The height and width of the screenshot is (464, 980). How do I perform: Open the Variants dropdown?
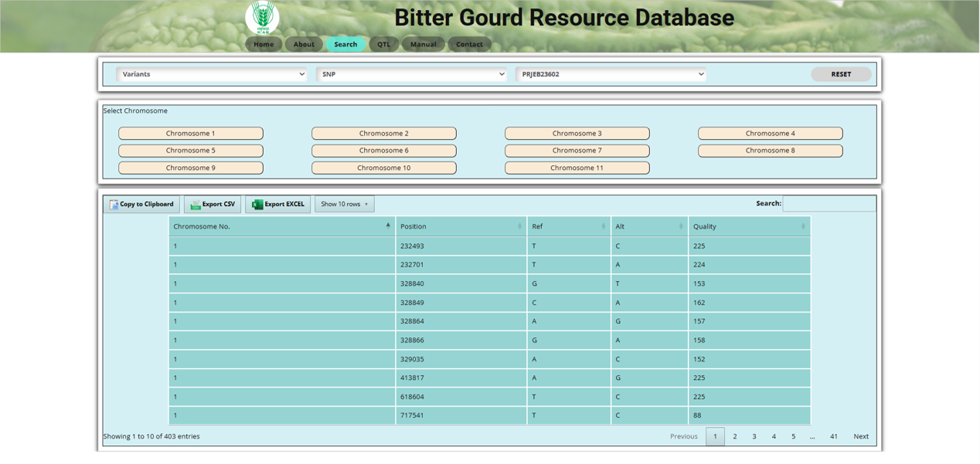(x=211, y=74)
